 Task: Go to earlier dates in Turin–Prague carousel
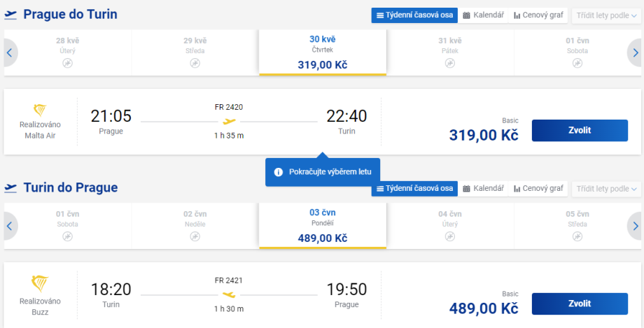coord(10,226)
